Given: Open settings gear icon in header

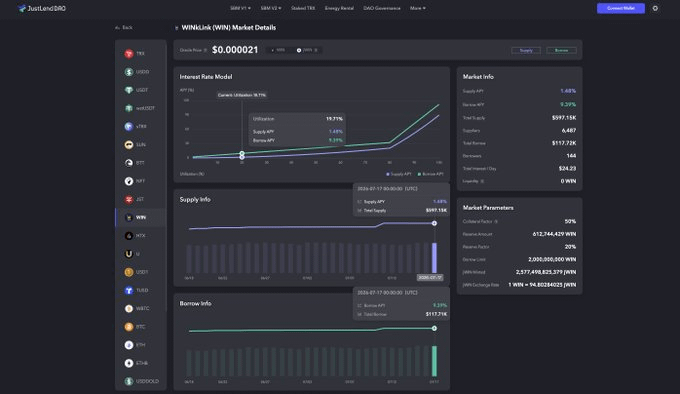Looking at the screenshot, I should point(655,8).
